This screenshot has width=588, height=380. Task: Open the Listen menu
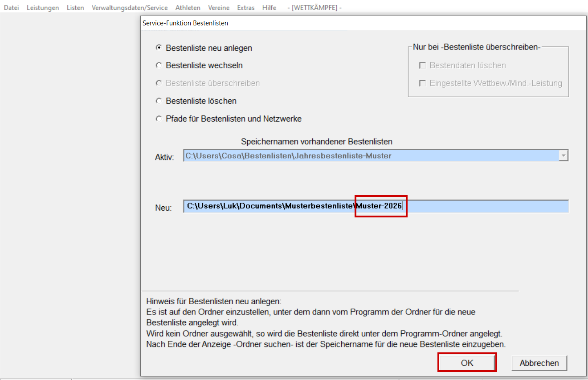pos(75,8)
